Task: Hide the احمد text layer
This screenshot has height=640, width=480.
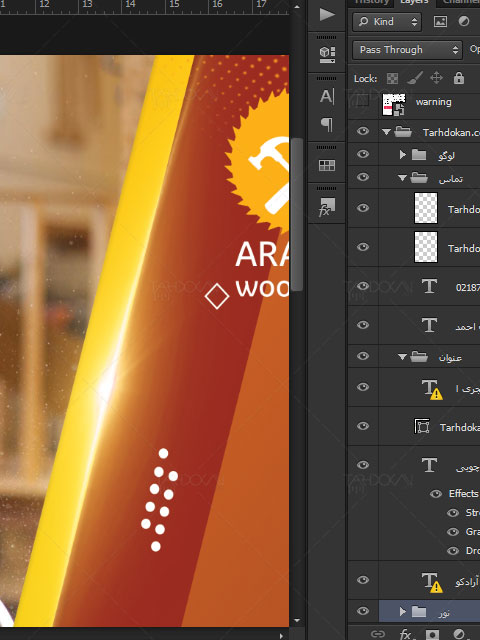Action: pos(362,325)
